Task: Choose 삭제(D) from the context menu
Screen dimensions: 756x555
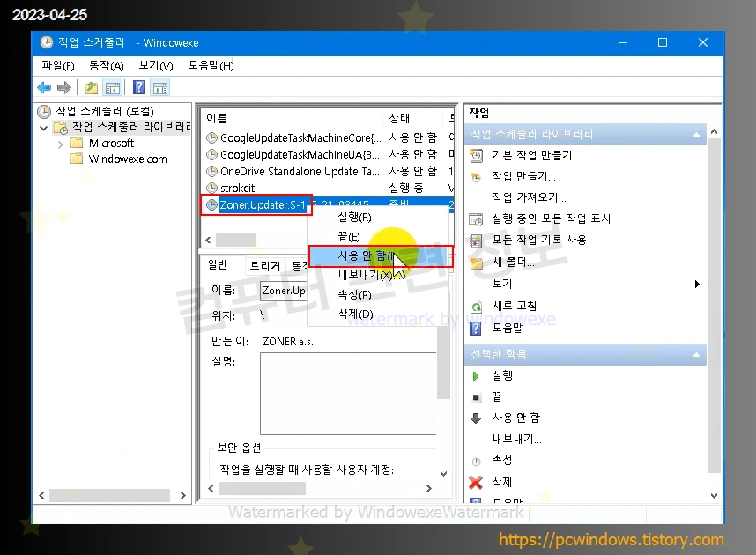Action: coord(355,314)
